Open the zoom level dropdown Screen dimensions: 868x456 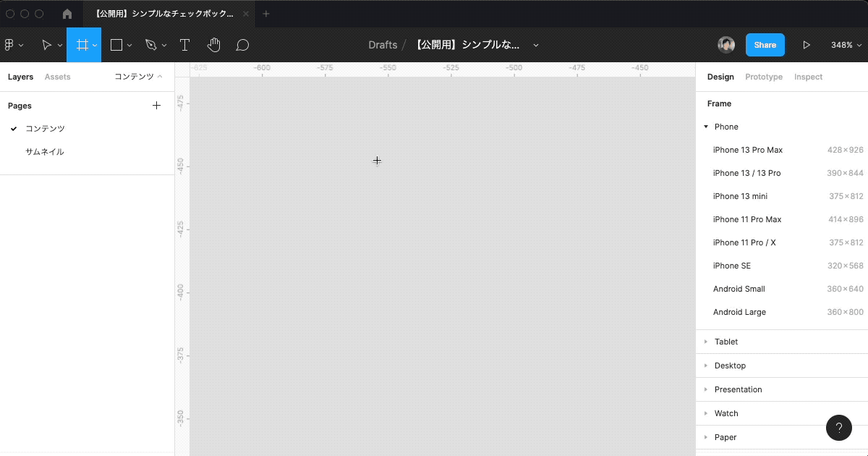pyautogui.click(x=845, y=44)
